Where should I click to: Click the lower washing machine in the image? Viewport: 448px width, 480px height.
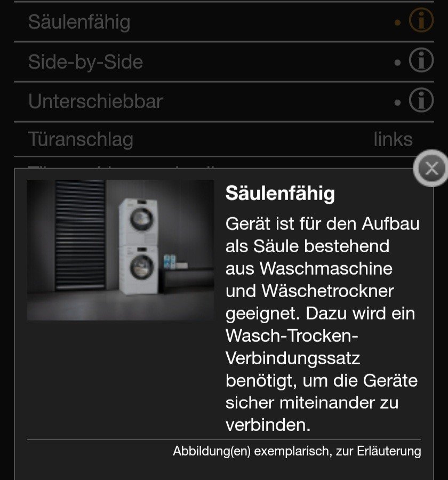pos(139,270)
